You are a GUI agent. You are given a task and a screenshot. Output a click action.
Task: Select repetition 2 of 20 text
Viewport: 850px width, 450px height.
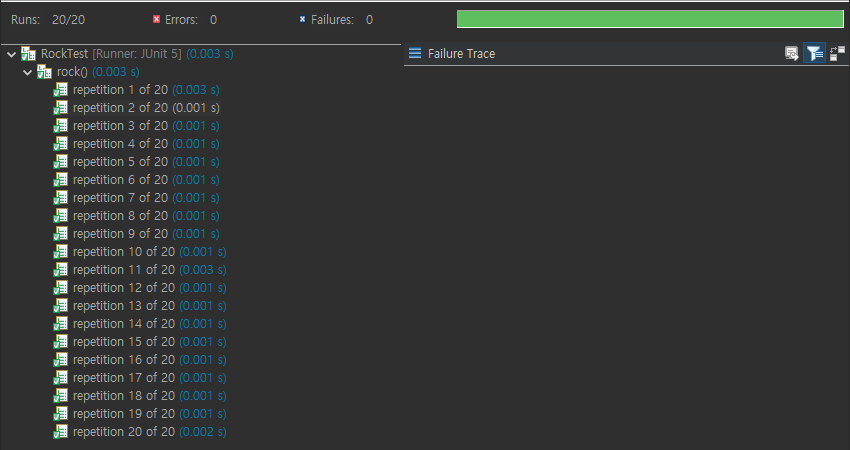point(120,107)
